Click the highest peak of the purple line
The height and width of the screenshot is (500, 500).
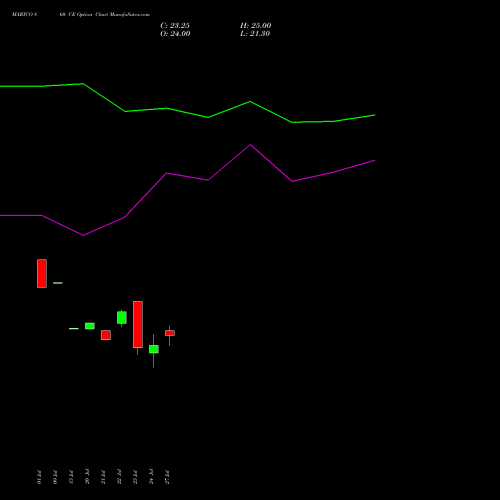[250, 145]
